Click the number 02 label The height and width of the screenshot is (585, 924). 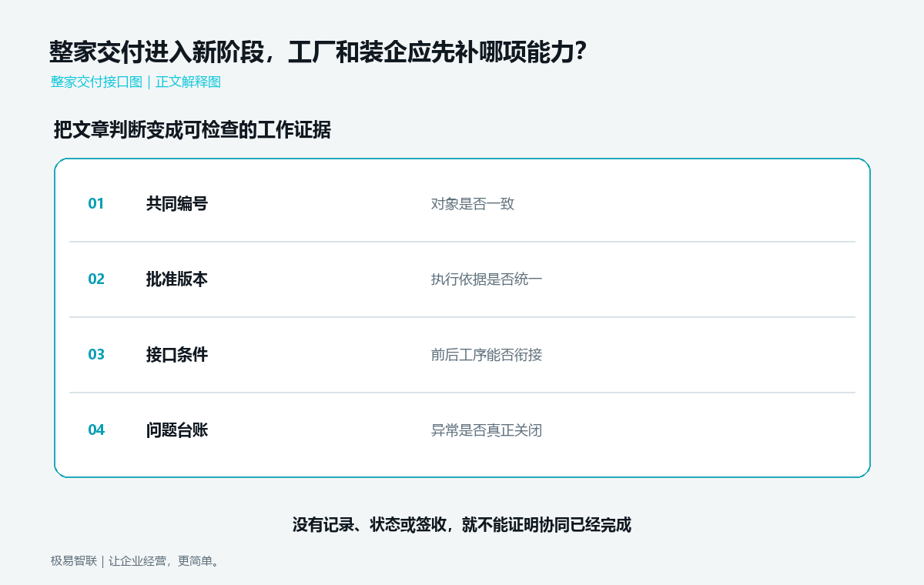click(95, 279)
